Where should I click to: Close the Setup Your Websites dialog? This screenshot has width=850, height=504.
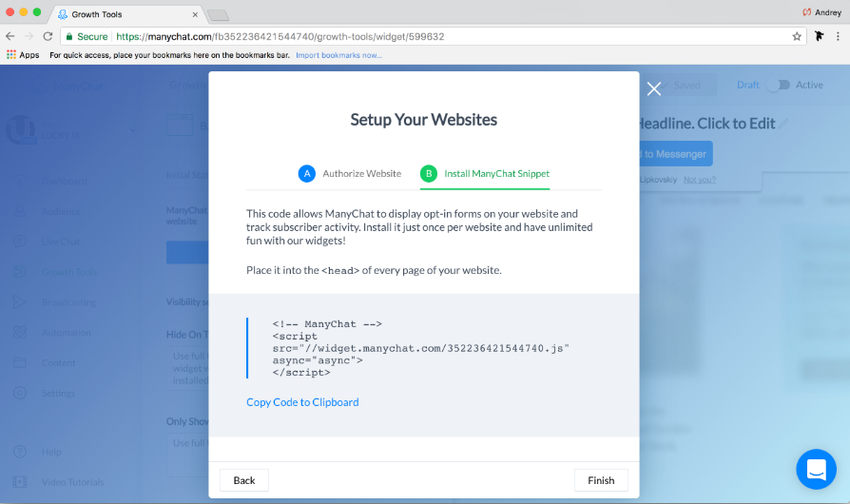(654, 88)
